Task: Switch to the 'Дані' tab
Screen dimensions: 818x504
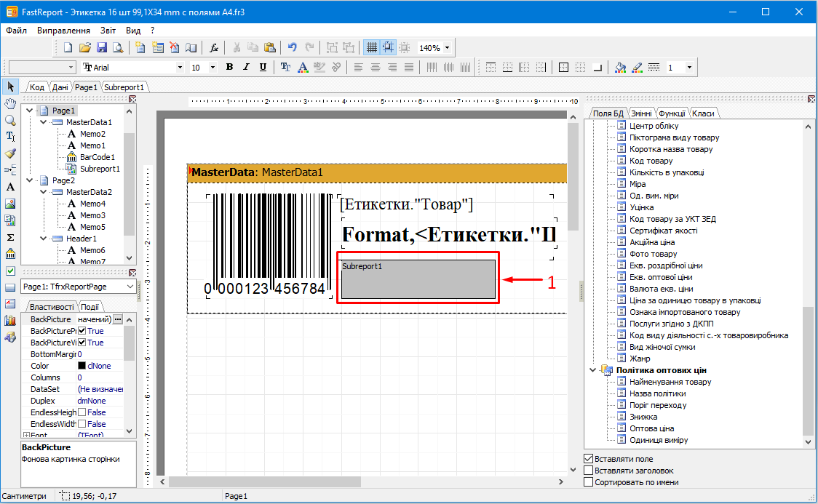Action: click(60, 87)
